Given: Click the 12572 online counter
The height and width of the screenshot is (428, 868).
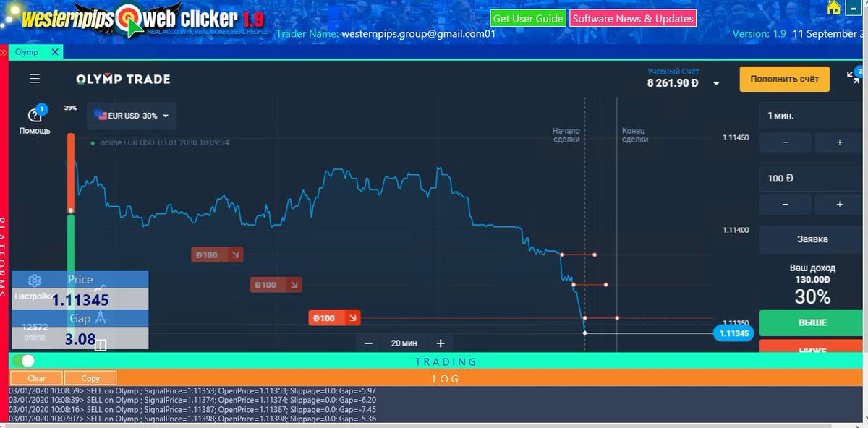Looking at the screenshot, I should click(35, 332).
